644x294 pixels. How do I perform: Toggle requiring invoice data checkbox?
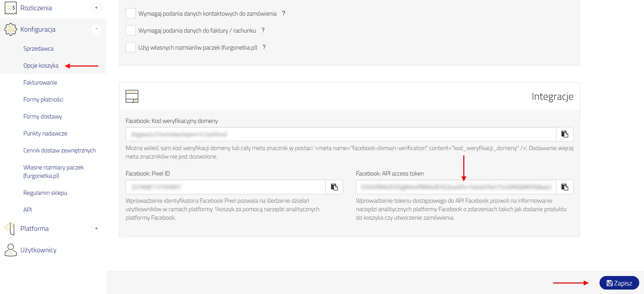(x=131, y=30)
